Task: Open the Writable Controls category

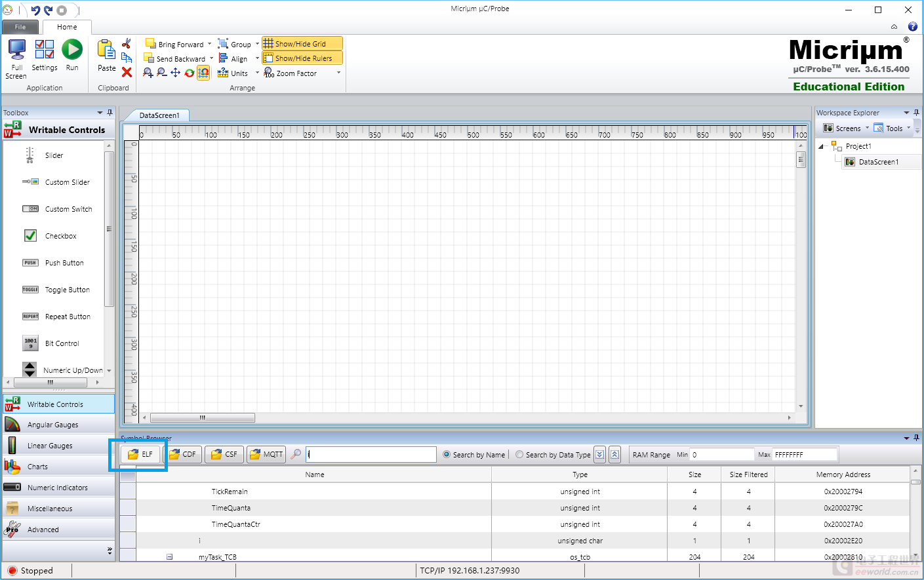Action: pyautogui.click(x=58, y=404)
